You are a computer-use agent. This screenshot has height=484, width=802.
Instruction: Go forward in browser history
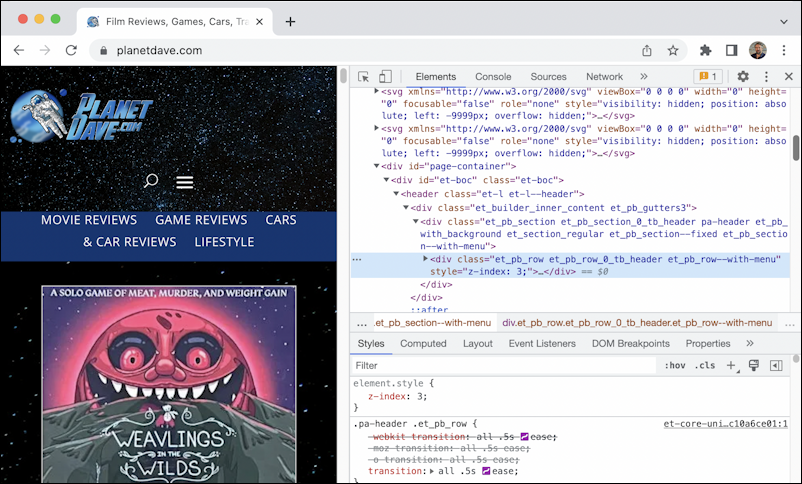45,50
